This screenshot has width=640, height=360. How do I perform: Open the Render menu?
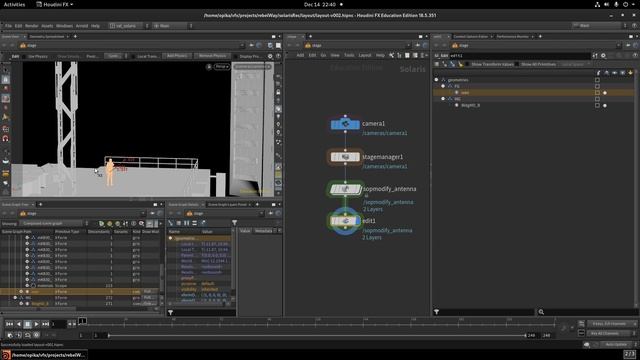tap(32, 26)
